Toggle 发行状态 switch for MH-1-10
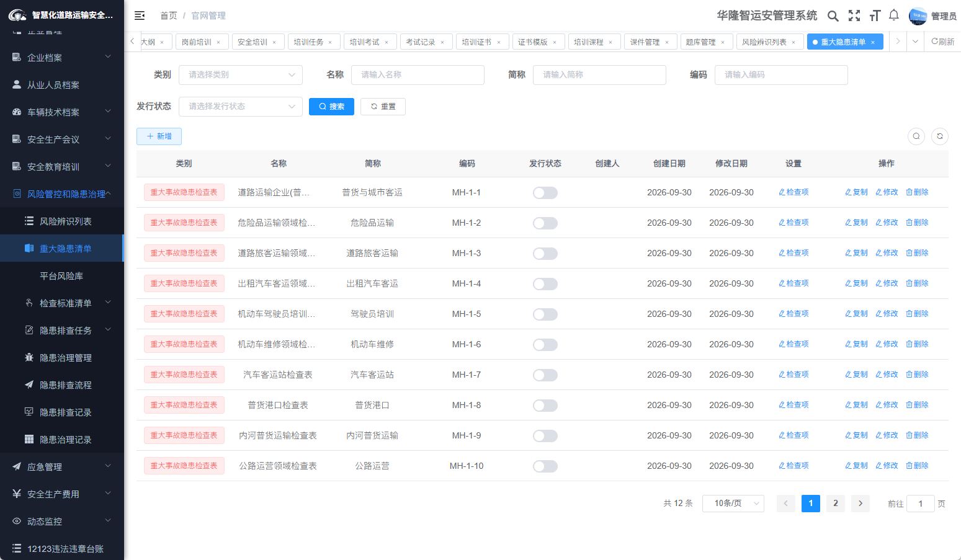 (x=545, y=466)
